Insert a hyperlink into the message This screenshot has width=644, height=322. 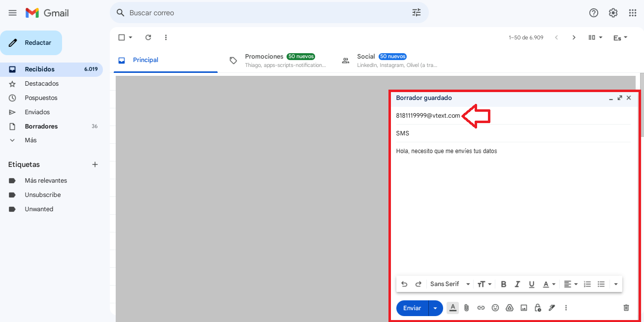pyautogui.click(x=481, y=308)
